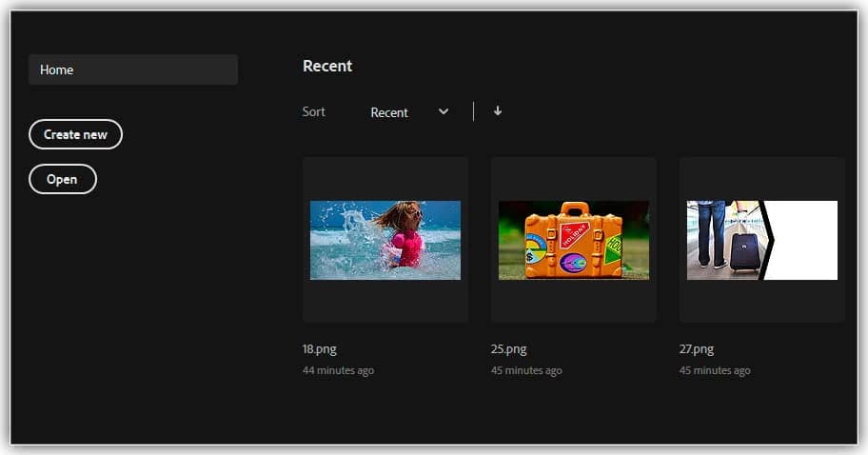Open the Recent sort option dropdown
The height and width of the screenshot is (455, 868).
390,112
